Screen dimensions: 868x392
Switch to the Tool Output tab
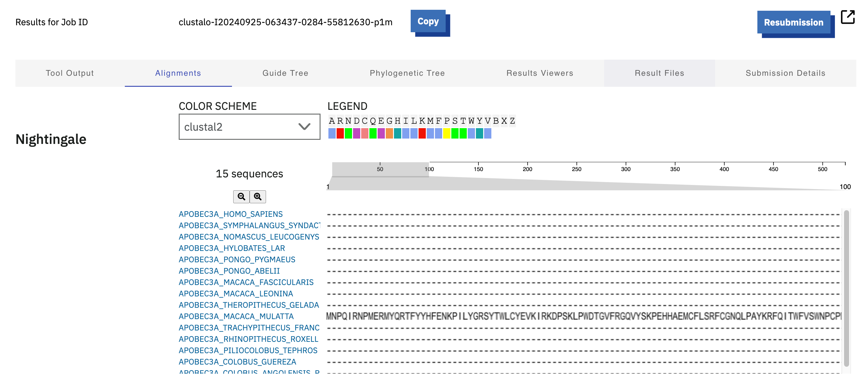[x=70, y=73]
